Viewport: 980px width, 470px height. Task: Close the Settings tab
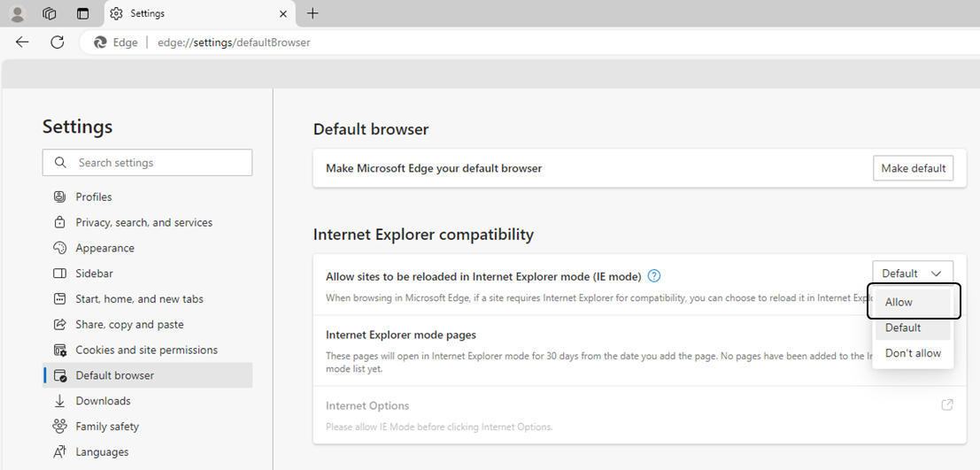(x=283, y=13)
